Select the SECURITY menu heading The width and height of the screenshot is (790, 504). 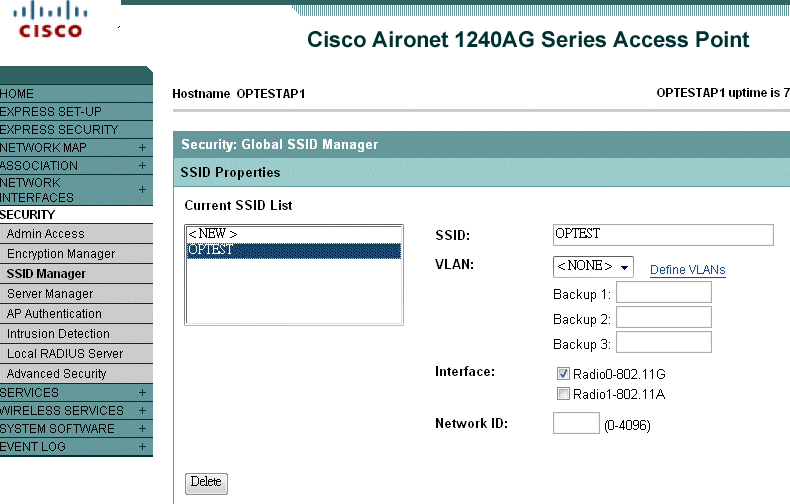point(27,215)
